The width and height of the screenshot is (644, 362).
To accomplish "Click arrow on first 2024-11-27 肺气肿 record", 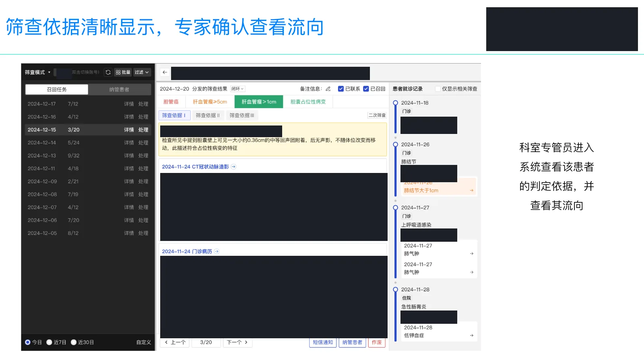I will [x=472, y=254].
